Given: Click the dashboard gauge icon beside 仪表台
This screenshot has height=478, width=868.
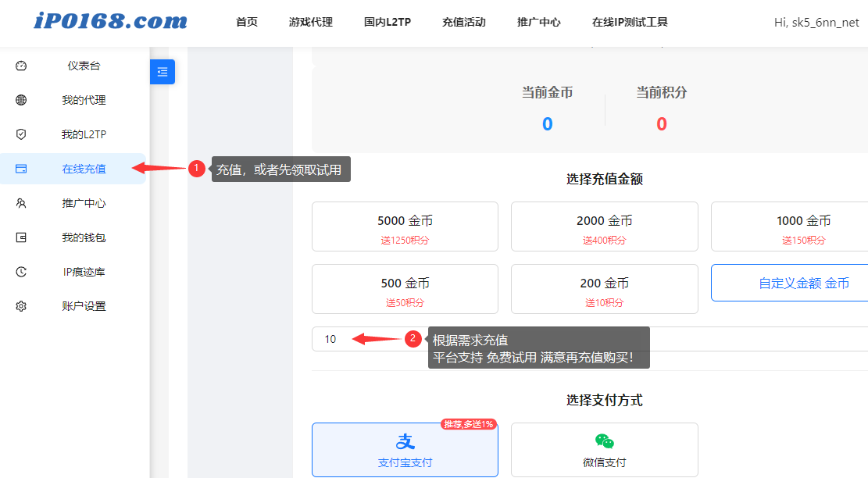Looking at the screenshot, I should point(21,66).
